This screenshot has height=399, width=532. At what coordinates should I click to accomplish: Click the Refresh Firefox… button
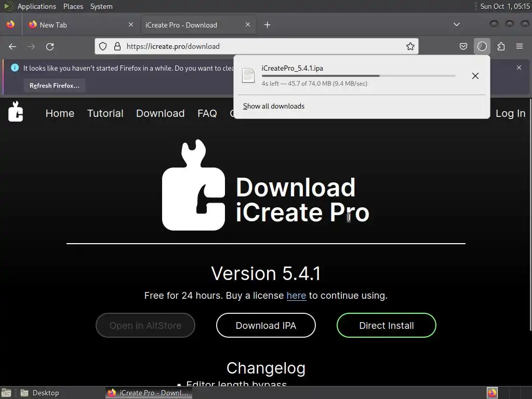[x=54, y=86]
